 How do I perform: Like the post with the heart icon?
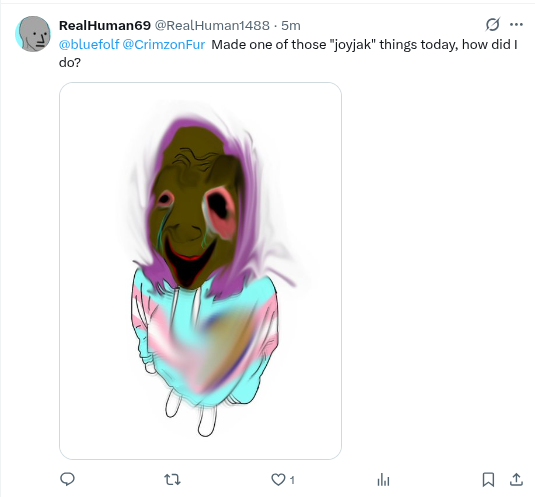click(278, 480)
